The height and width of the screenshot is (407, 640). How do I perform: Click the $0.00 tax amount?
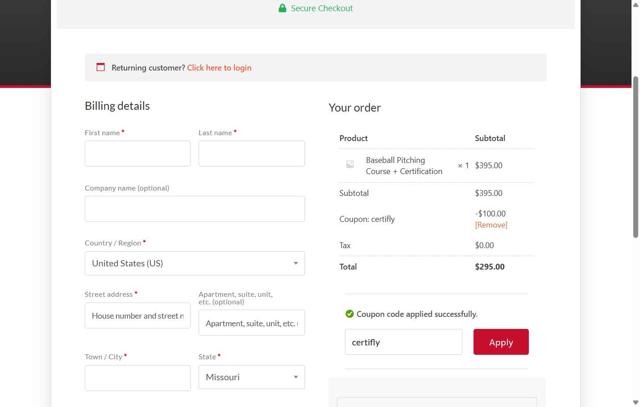484,245
